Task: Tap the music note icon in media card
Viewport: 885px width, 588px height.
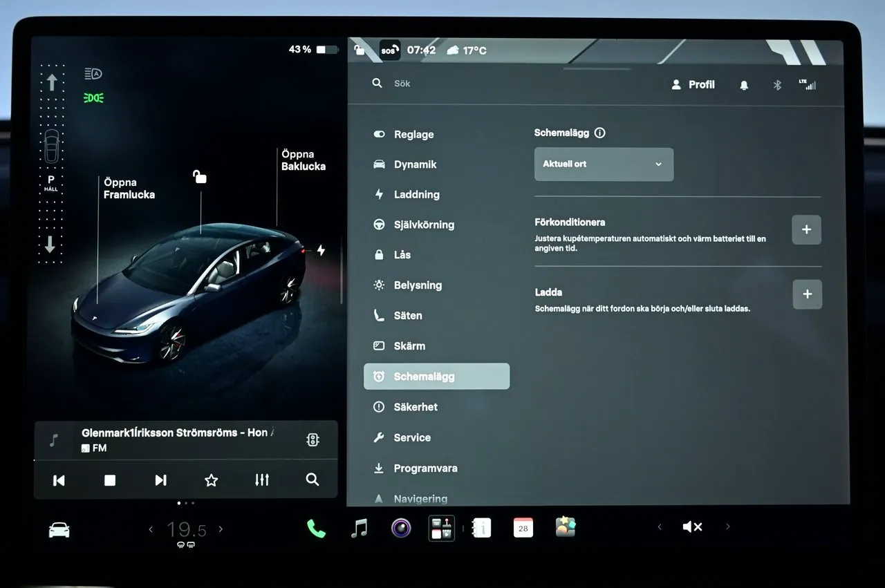Action: pyautogui.click(x=54, y=439)
